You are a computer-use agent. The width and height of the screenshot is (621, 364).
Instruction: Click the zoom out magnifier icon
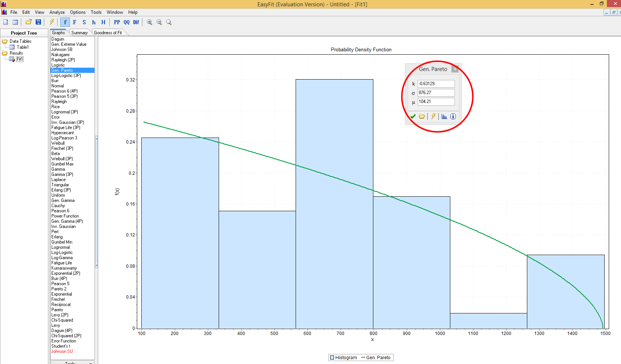(159, 22)
